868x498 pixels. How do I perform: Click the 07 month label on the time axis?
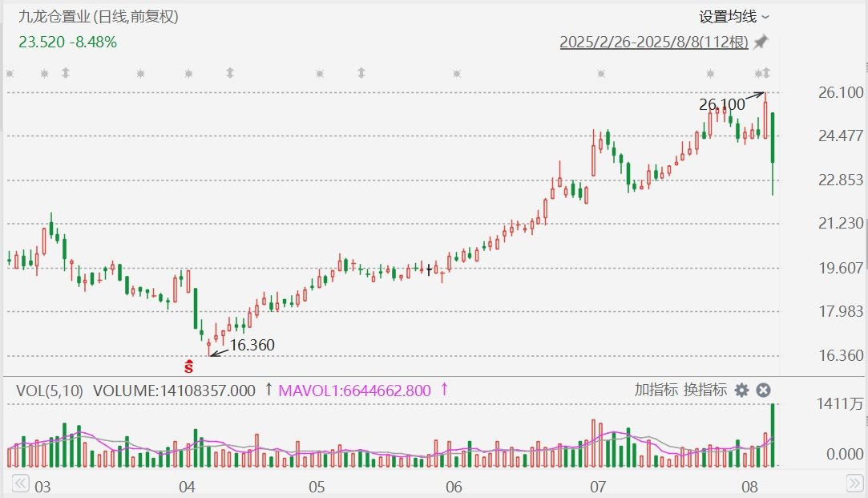[598, 487]
